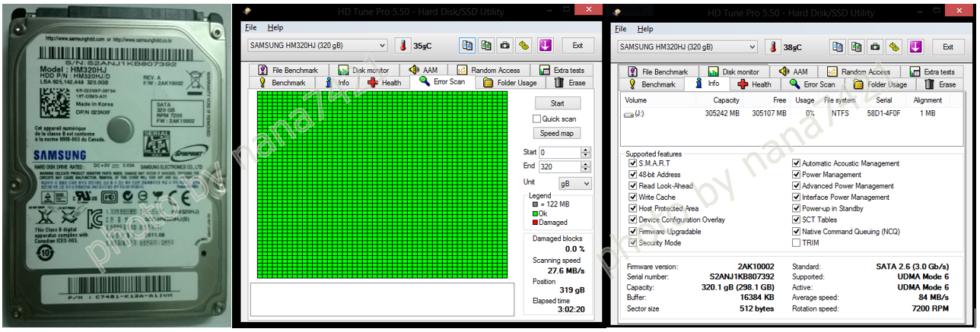Click the Start value spinner arrows
This screenshot has height=332, width=980.
click(585, 152)
